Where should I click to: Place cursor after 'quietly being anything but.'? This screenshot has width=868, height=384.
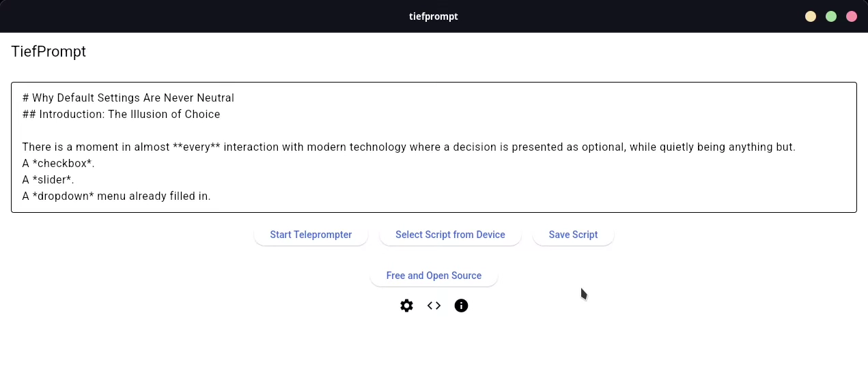(796, 147)
